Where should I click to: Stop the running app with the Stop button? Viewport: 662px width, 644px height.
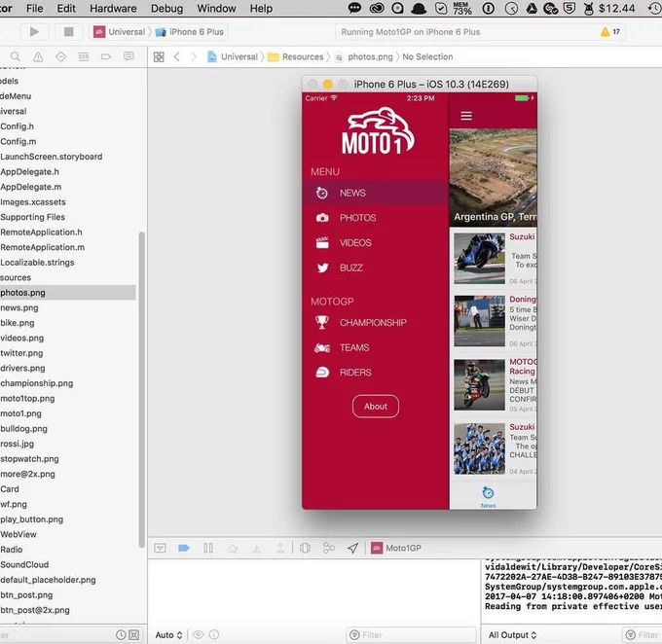[68, 32]
